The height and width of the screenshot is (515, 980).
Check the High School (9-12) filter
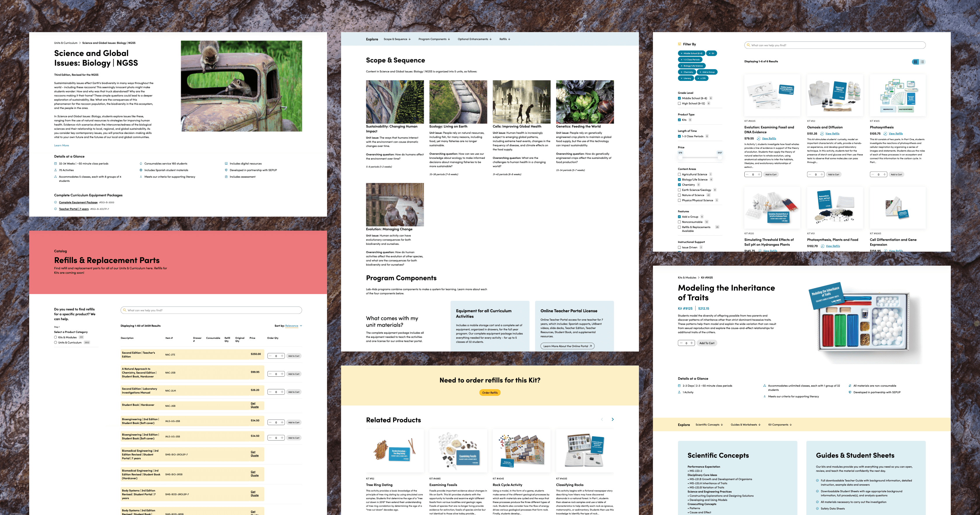680,103
